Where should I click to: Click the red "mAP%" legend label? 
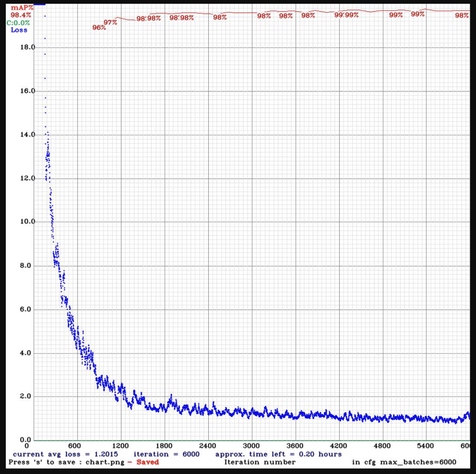pos(22,8)
